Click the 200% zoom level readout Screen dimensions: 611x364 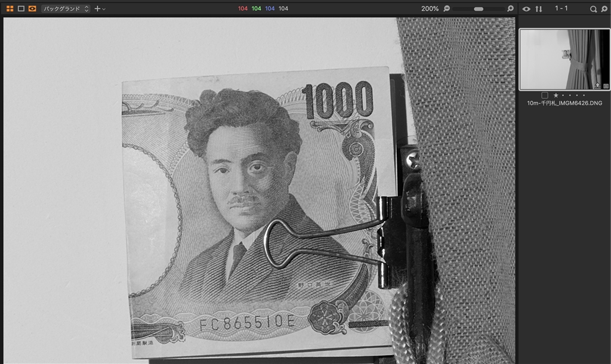point(430,8)
